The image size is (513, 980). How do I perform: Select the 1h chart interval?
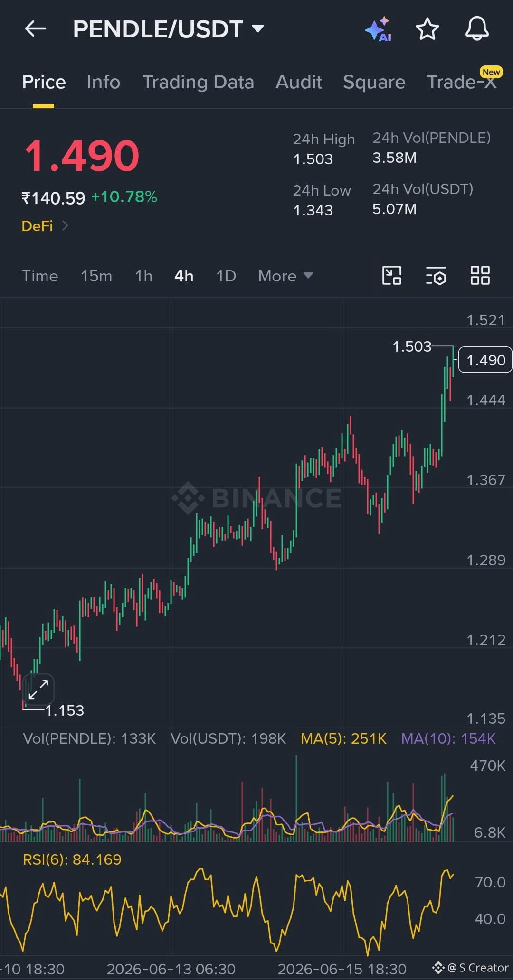click(143, 276)
